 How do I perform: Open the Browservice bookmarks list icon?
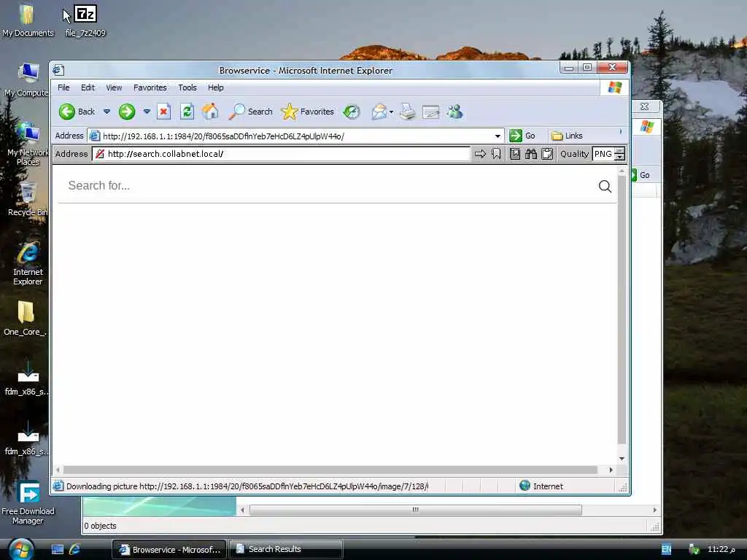point(515,154)
